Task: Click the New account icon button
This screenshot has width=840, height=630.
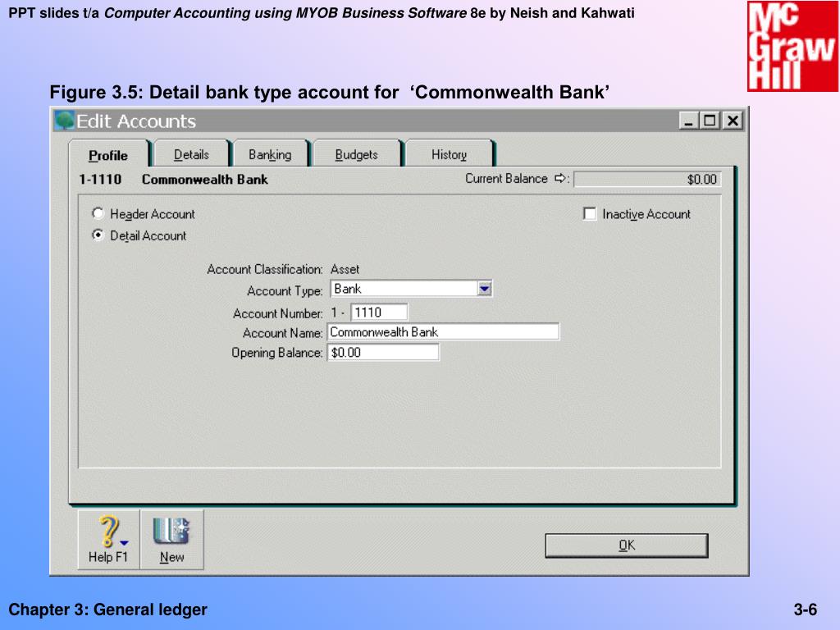Action: click(171, 540)
